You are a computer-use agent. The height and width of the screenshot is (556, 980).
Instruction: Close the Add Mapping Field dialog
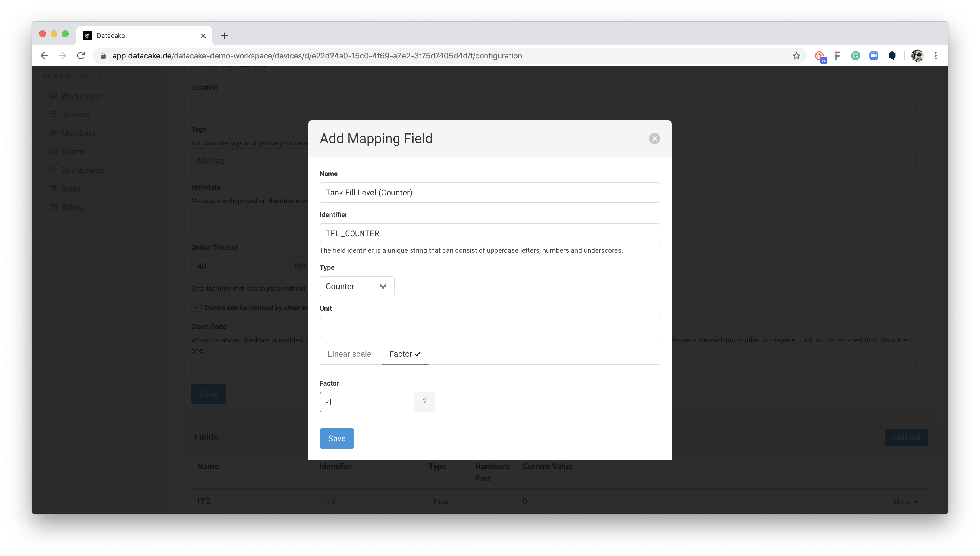(x=654, y=138)
